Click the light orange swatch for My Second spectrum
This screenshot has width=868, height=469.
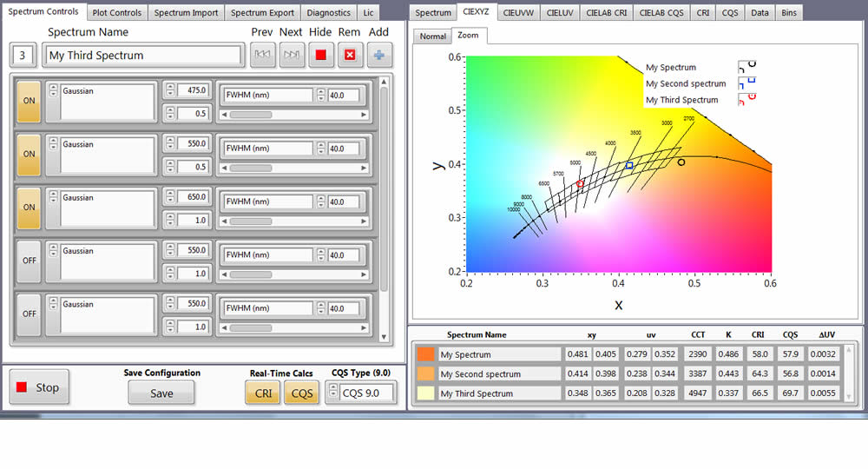point(425,373)
